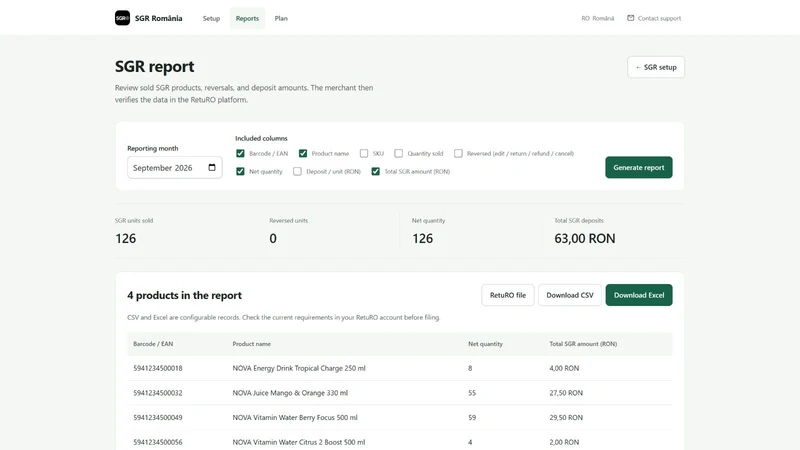Screen dimensions: 800x450
Task: Click the SGR report page heading
Action: [155, 66]
